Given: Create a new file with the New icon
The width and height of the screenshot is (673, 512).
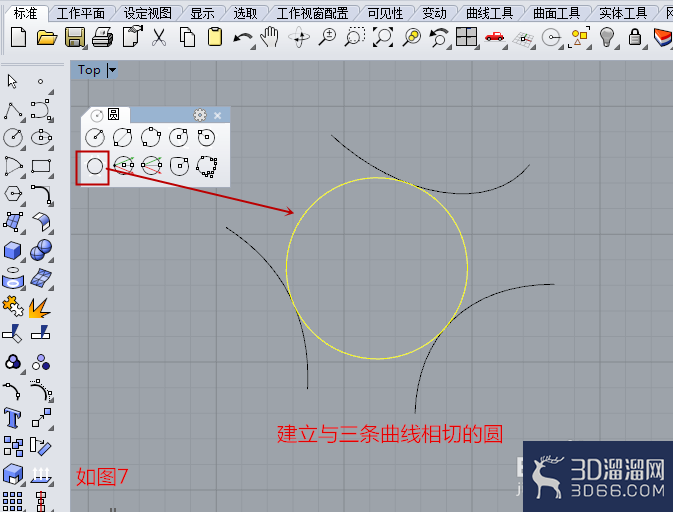Looking at the screenshot, I should tap(18, 37).
